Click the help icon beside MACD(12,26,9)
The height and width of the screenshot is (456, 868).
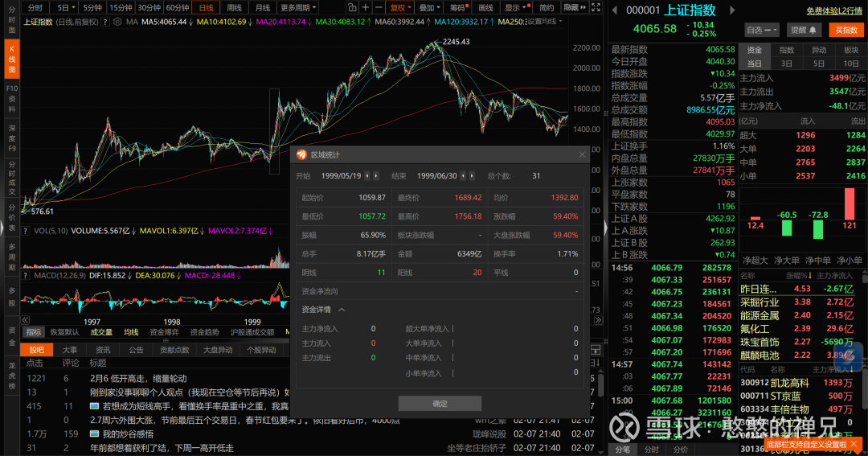click(x=26, y=275)
